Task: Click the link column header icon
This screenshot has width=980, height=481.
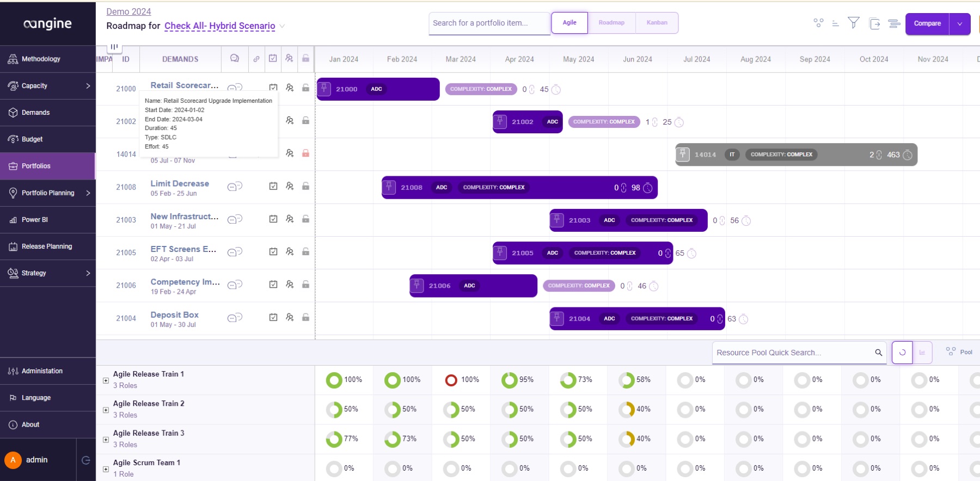Action: click(256, 59)
